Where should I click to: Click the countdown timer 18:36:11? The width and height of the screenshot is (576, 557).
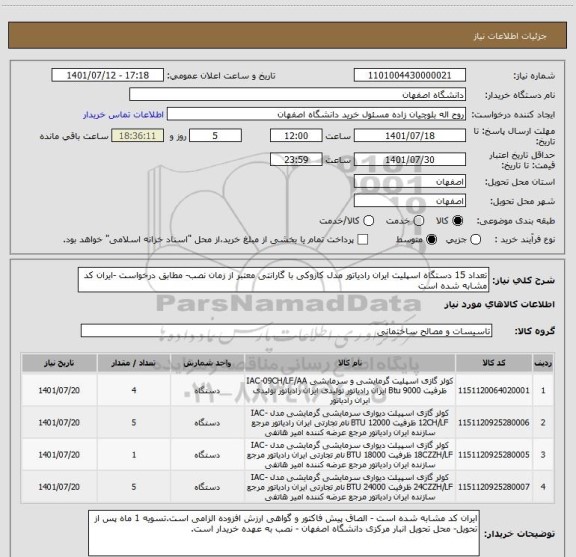[x=137, y=136]
